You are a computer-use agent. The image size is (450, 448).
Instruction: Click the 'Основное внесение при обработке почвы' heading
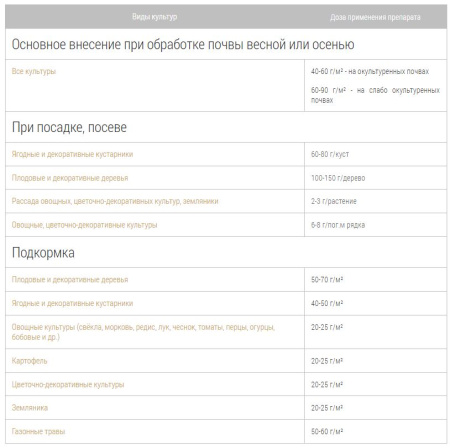[x=183, y=44]
